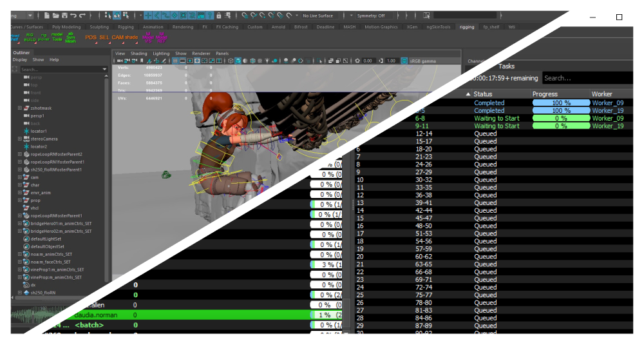
Task: Toggle the sRGB gamma color management icon
Action: pos(404,61)
